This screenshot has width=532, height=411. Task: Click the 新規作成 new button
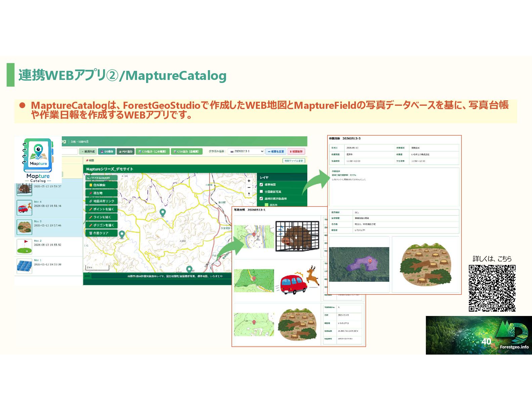coord(88,151)
